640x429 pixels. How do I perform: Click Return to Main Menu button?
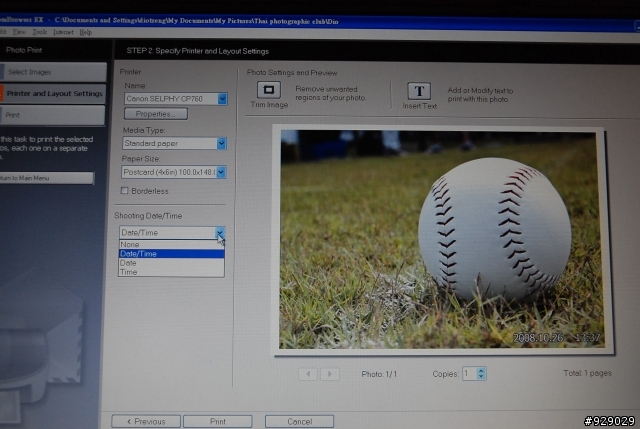[46, 178]
